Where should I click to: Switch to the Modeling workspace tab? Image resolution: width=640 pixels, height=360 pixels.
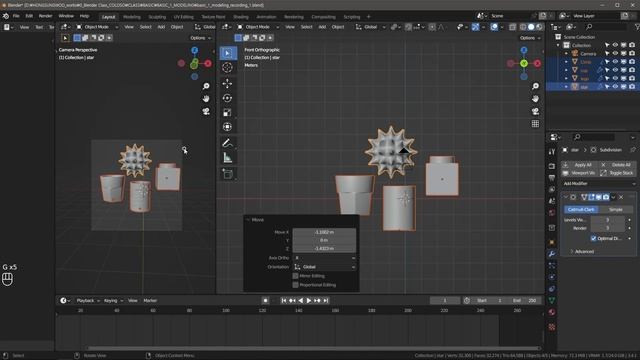point(131,17)
